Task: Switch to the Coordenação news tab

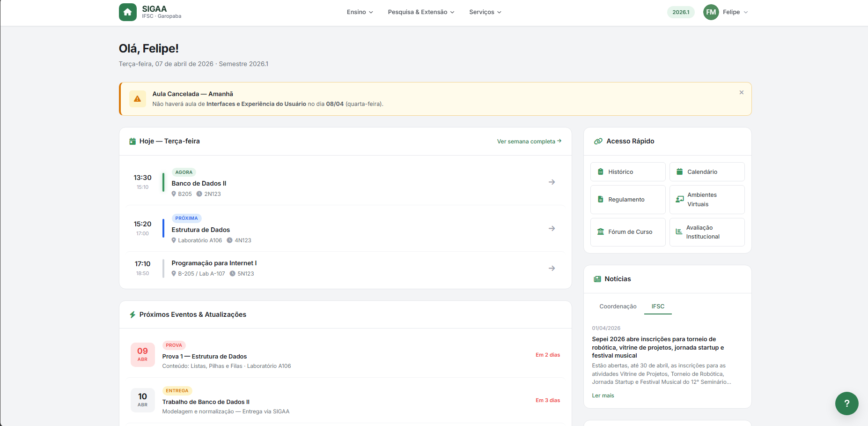Action: (618, 306)
